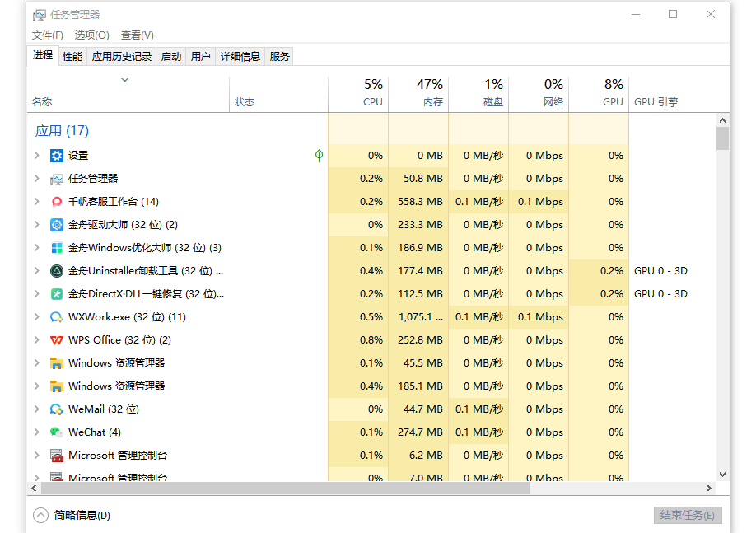Switch to the 服务 tab
The image size is (756, 533).
coord(279,57)
